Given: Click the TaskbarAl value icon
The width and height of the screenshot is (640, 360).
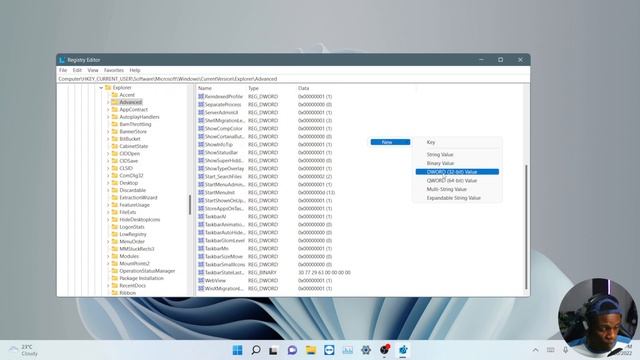Looking at the screenshot, I should 201,216.
